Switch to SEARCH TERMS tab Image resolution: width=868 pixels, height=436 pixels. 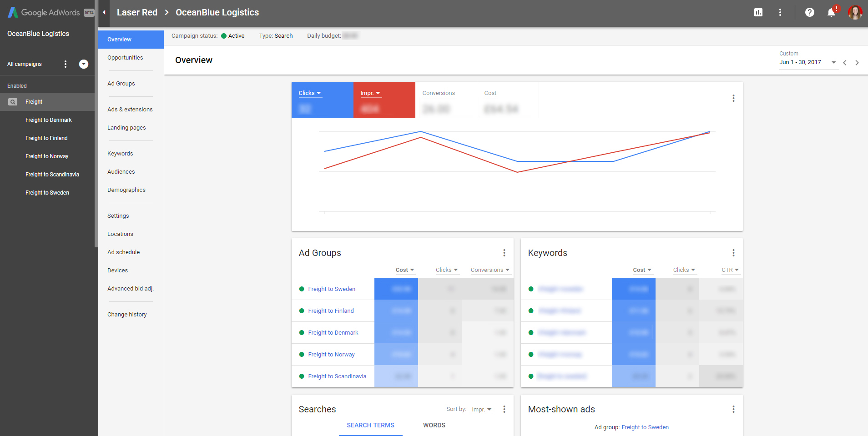pos(370,425)
